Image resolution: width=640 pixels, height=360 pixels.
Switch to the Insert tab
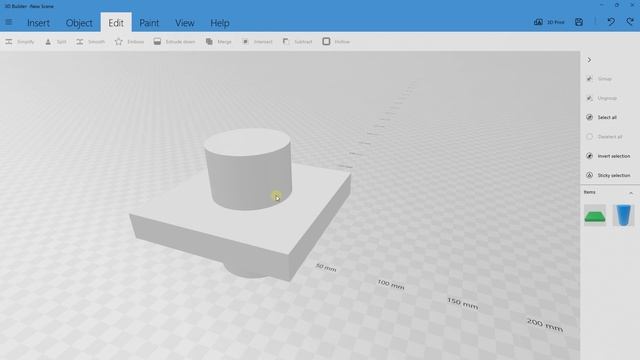[x=38, y=23]
